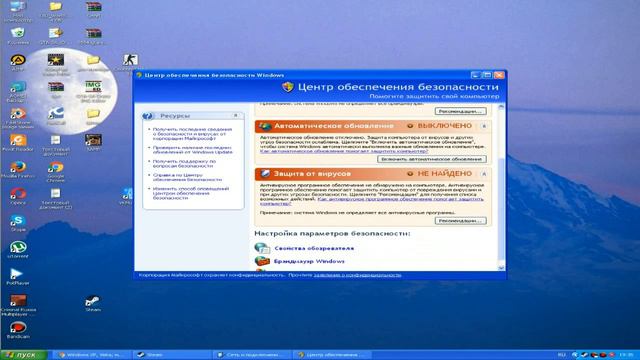Select the AIMP desktop shortcut

(18, 60)
